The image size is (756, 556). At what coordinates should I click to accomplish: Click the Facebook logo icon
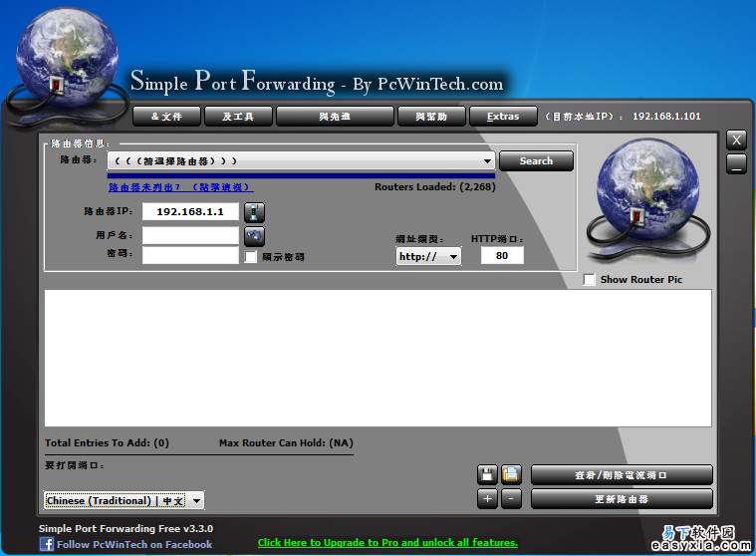[x=47, y=544]
